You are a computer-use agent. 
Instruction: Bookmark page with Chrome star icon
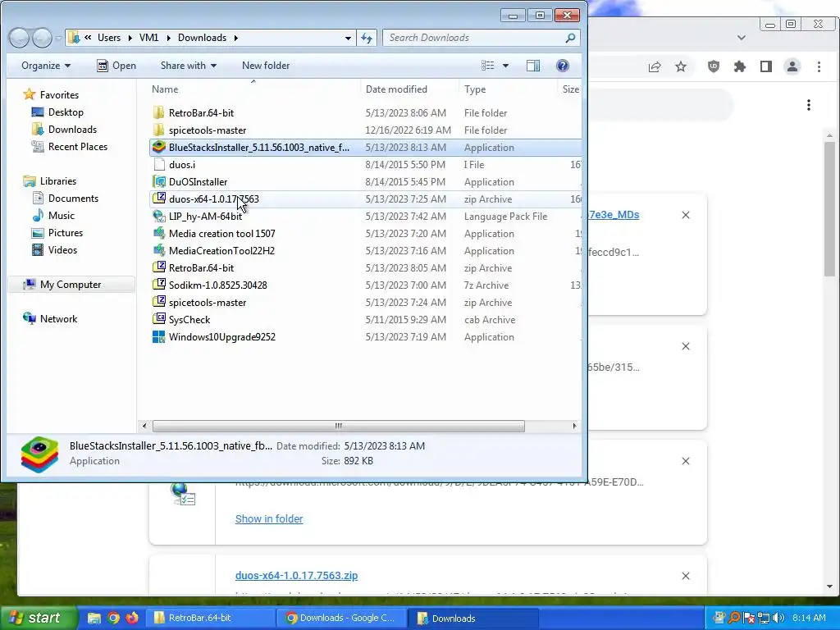pos(681,67)
